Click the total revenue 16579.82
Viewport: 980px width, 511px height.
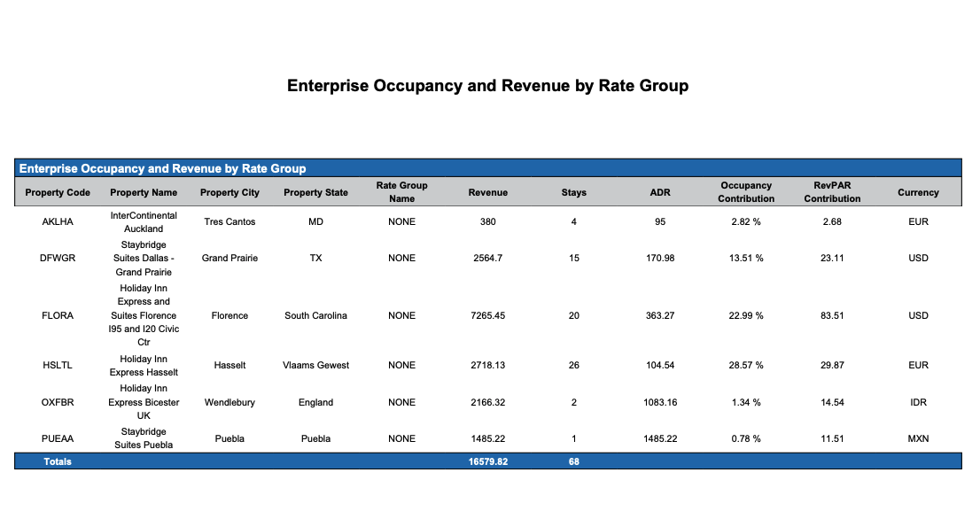click(487, 461)
